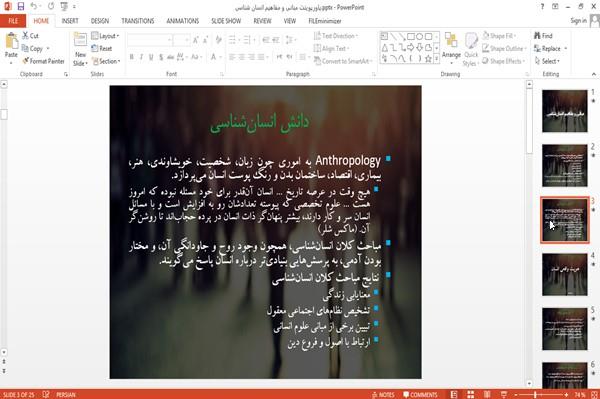Open the font size combo box
The width and height of the screenshot is (600, 399).
click(181, 40)
